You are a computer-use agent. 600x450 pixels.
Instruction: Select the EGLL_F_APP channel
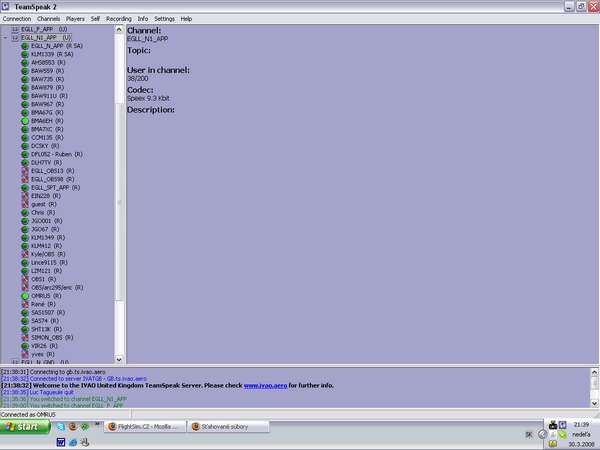(x=44, y=29)
